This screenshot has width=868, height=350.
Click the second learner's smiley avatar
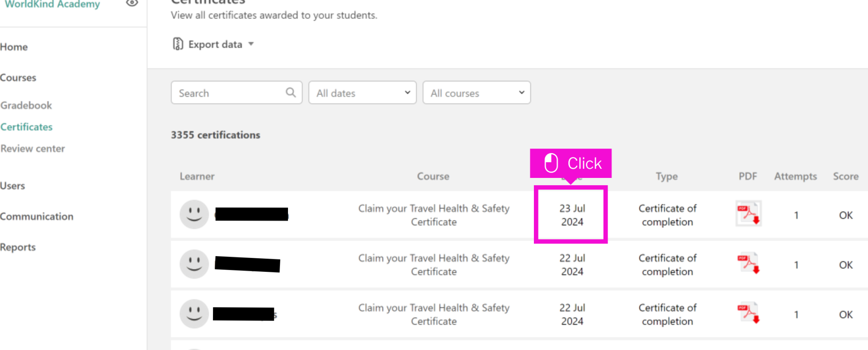point(194,264)
